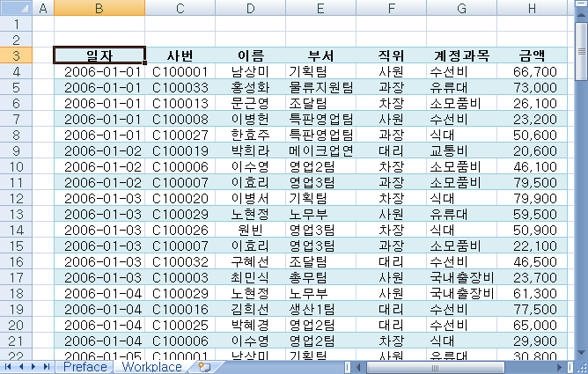Select column F header
588x374 pixels.
point(391,8)
